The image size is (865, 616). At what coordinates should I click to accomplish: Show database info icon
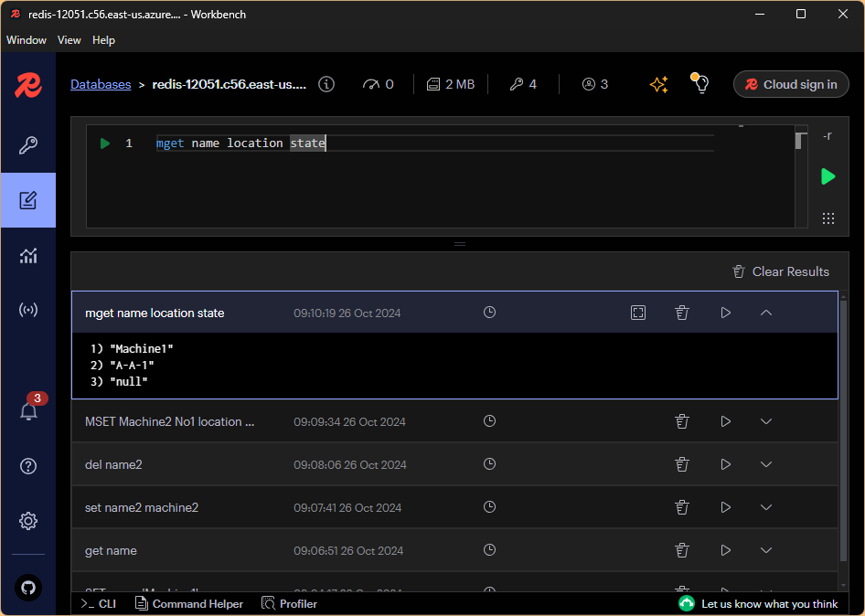[326, 84]
